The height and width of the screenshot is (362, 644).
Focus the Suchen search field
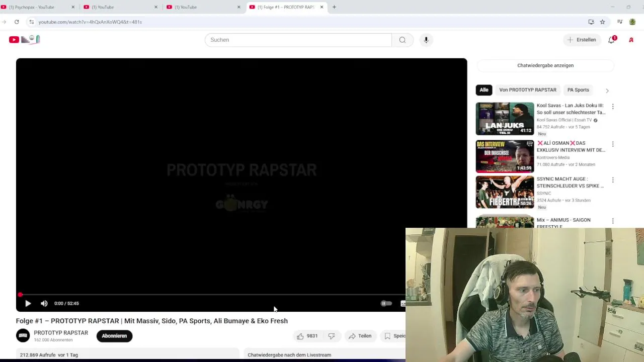(x=298, y=40)
